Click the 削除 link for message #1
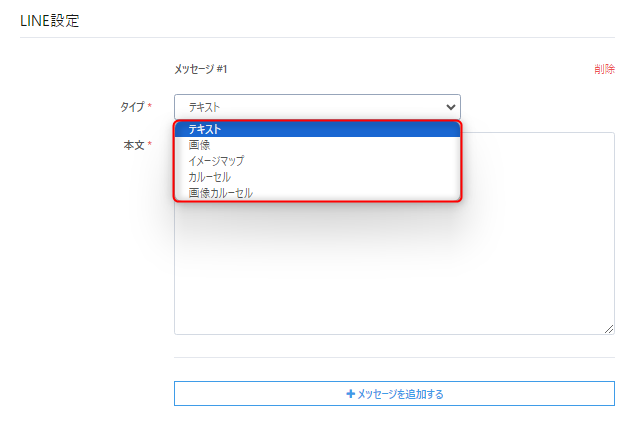This screenshot has width=629, height=425. click(x=604, y=69)
